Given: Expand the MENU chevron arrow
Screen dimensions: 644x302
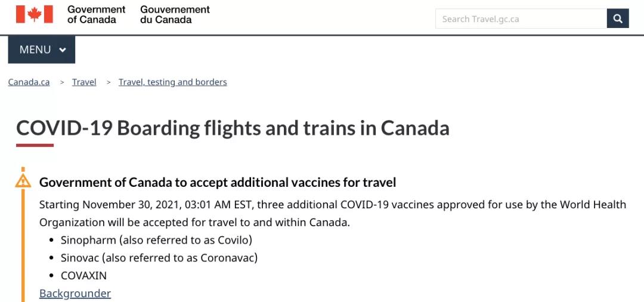Looking at the screenshot, I should click(x=63, y=50).
